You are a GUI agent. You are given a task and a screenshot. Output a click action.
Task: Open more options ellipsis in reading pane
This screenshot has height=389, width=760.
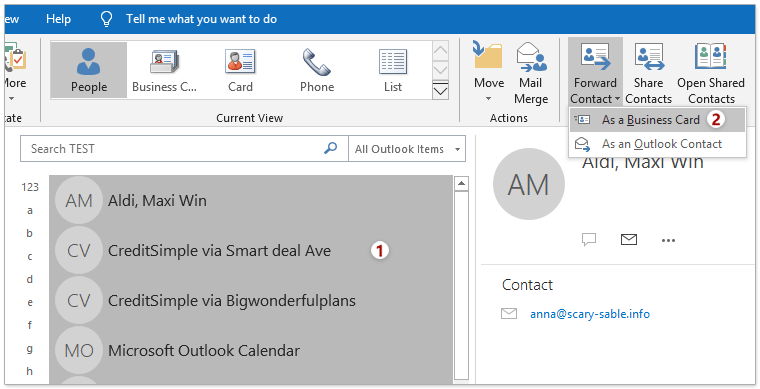668,240
